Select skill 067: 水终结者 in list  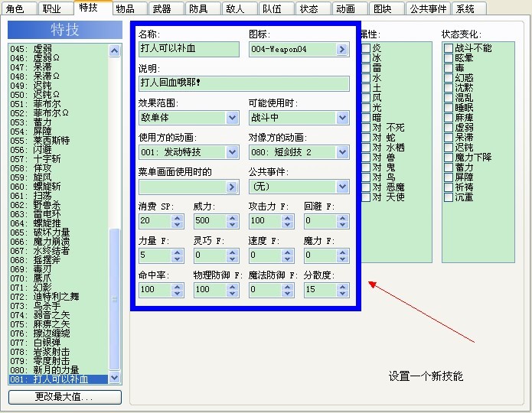[58, 251]
